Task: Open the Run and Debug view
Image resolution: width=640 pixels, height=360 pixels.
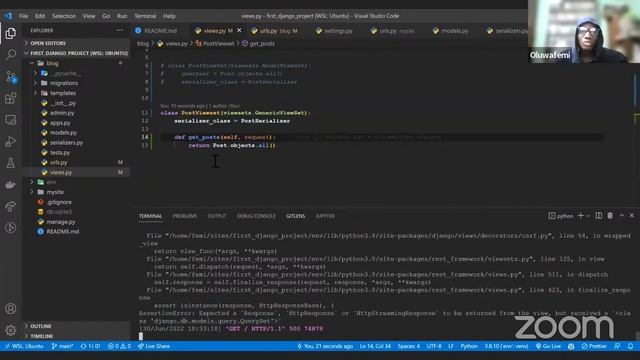Action: click(x=11, y=141)
